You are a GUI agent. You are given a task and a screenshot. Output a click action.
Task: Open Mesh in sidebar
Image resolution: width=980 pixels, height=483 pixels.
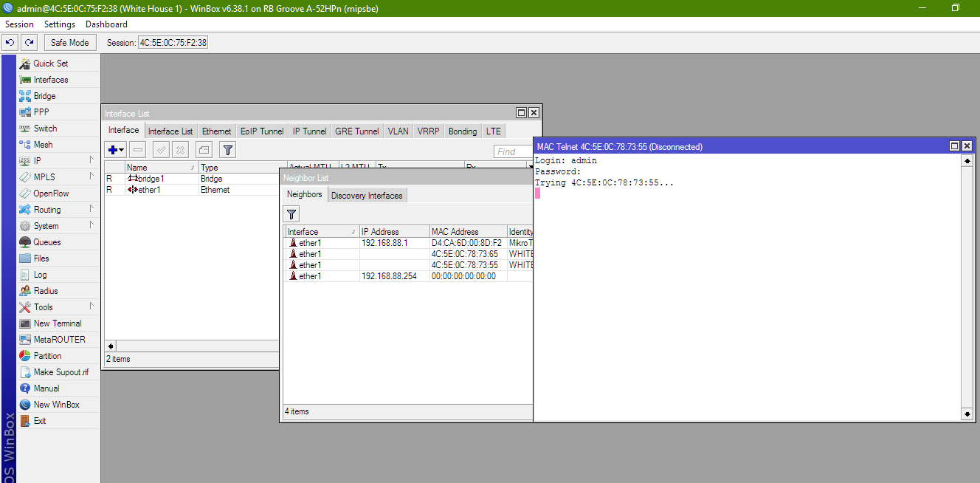tap(58, 145)
